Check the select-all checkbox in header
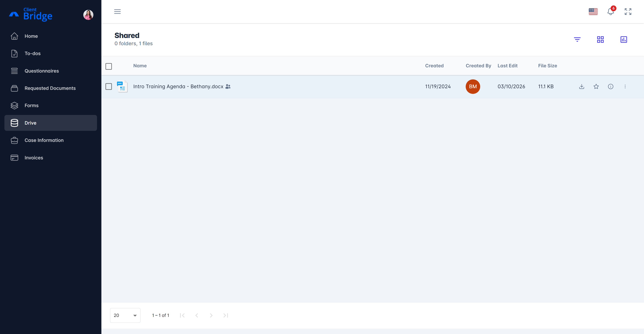Image resolution: width=644 pixels, height=334 pixels. (x=108, y=66)
